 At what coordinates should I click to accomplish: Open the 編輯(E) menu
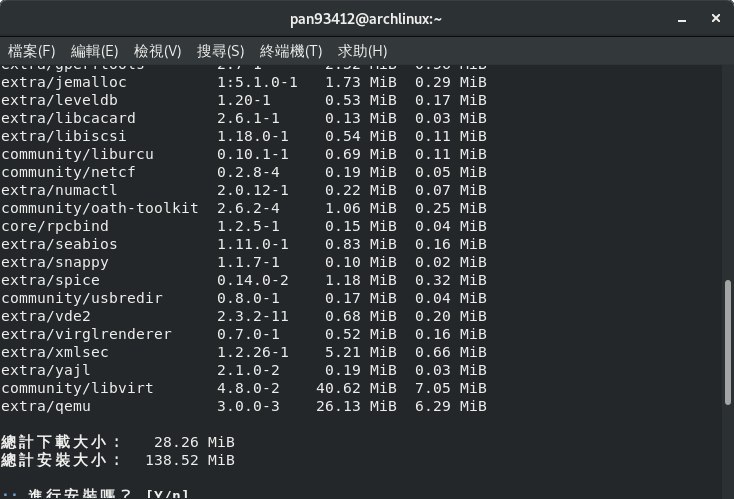94,51
